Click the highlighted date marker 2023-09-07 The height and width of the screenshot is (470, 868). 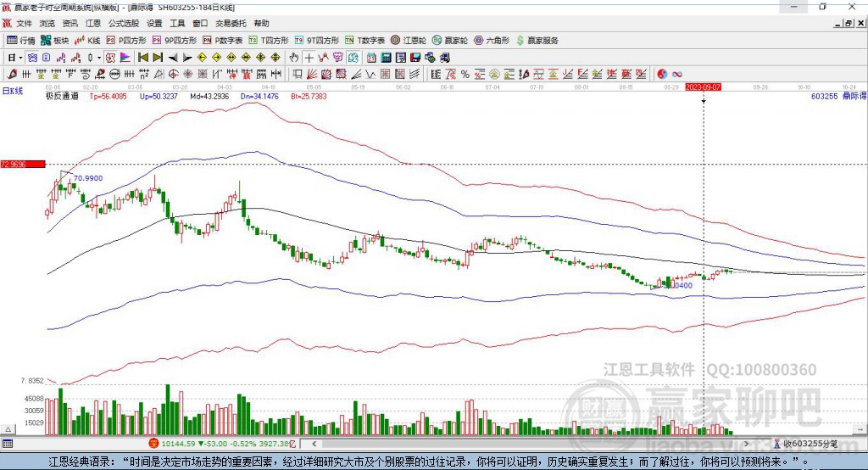(x=703, y=87)
